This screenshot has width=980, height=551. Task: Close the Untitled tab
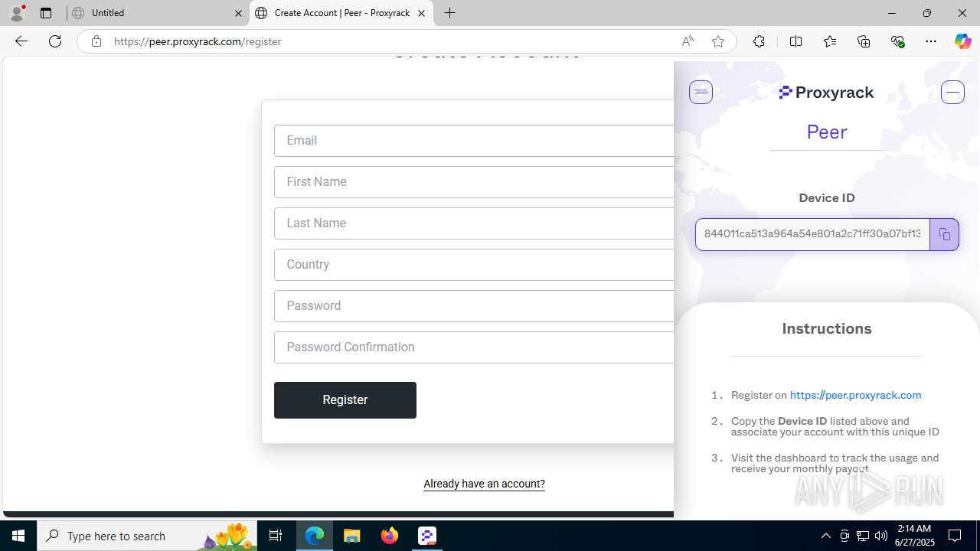click(x=238, y=13)
